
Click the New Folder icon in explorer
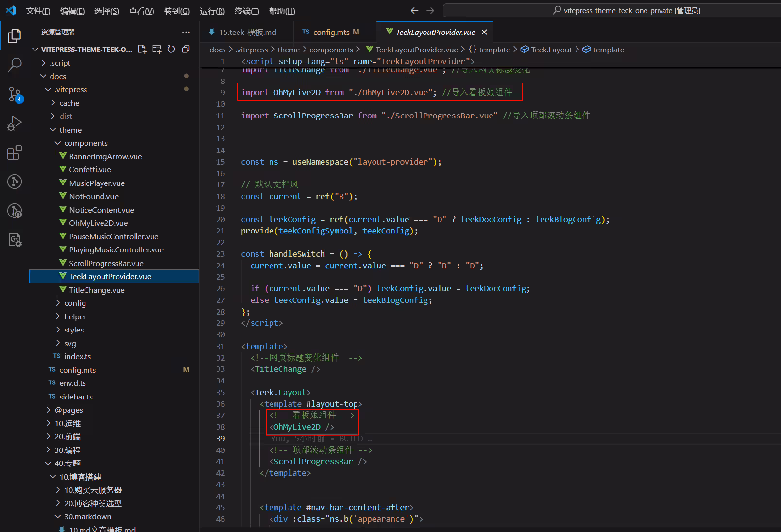point(157,49)
